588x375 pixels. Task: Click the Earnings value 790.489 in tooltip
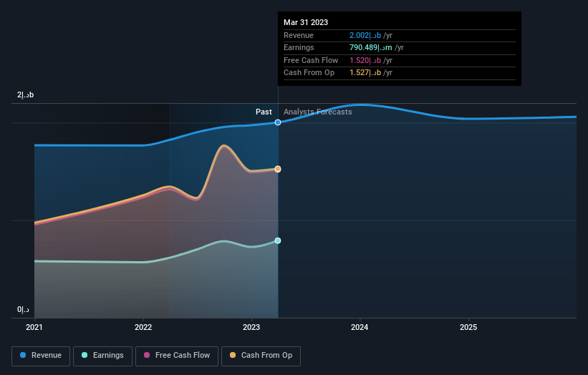371,47
